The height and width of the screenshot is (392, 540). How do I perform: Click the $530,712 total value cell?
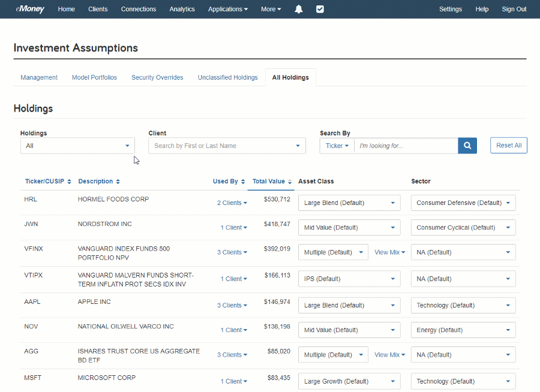coord(277,199)
